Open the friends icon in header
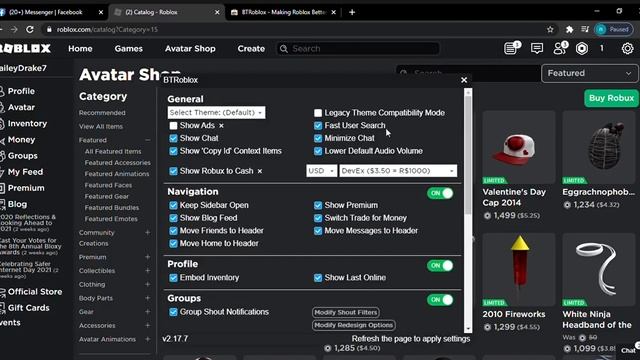640x360 pixels. tap(560, 49)
